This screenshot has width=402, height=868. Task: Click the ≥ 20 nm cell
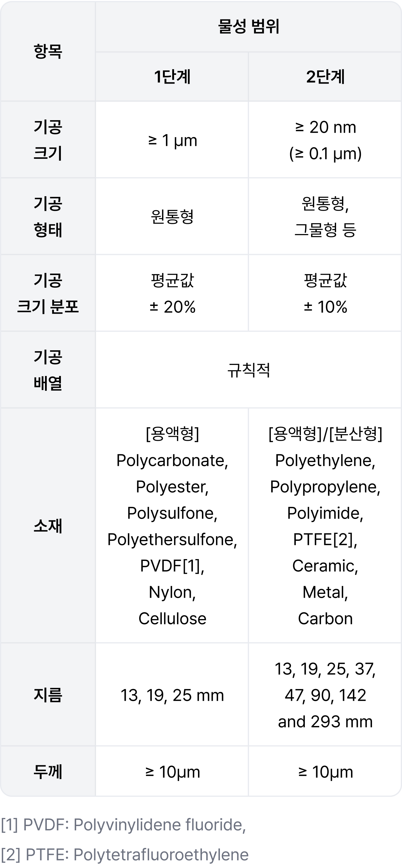pos(325,140)
